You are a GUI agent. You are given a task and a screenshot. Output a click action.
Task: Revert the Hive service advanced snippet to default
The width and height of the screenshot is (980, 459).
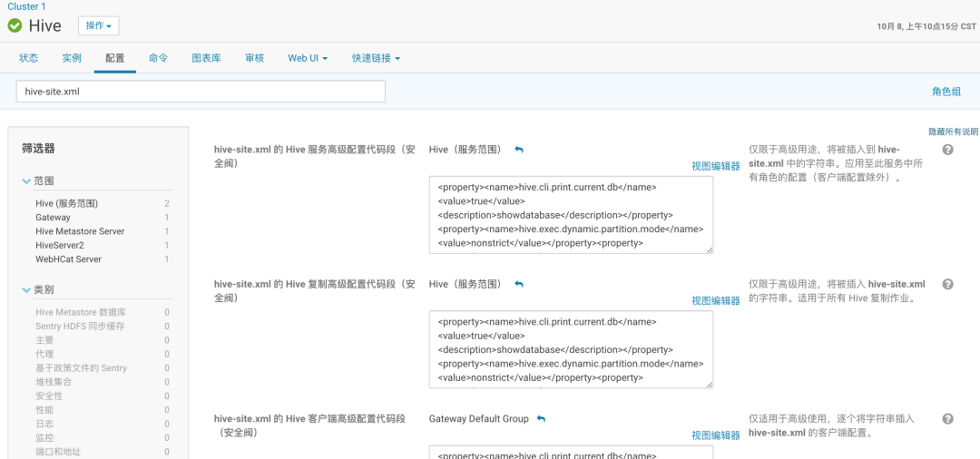click(x=519, y=150)
